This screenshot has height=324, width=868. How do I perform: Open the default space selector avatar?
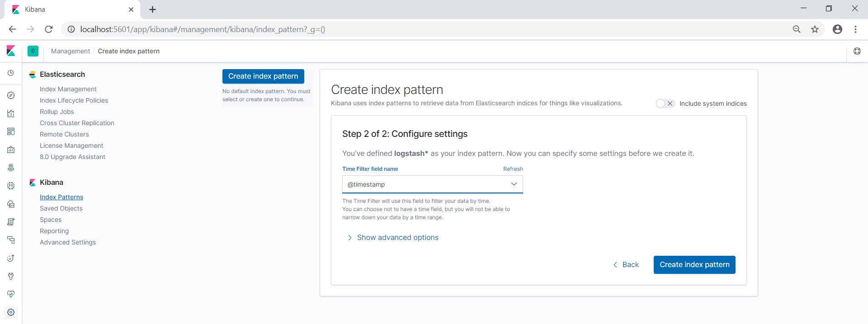pos(33,51)
